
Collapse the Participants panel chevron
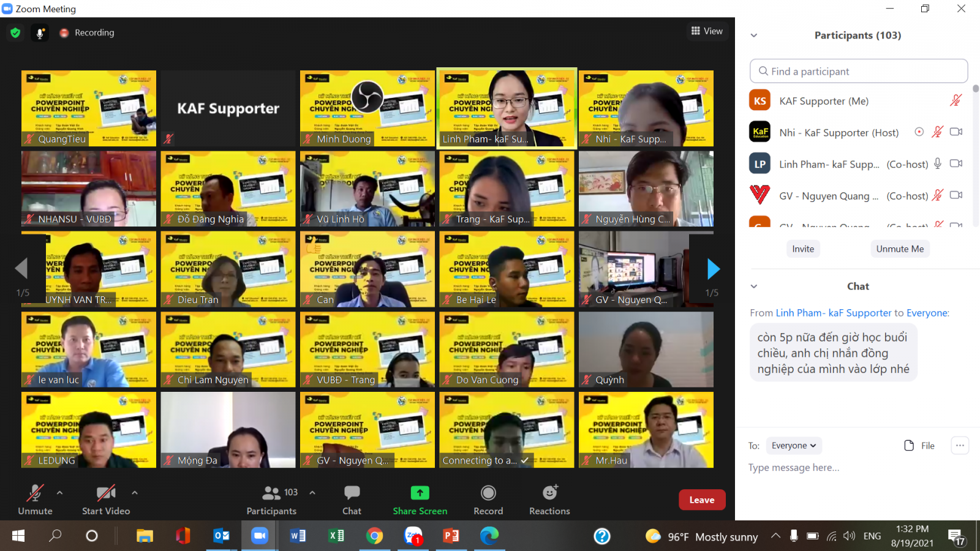click(754, 36)
